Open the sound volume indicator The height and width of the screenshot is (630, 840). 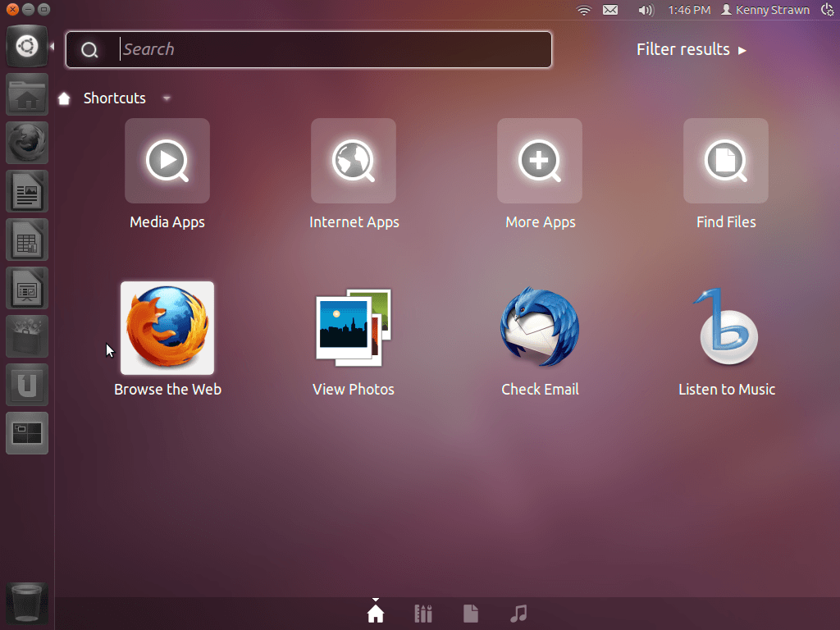646,10
